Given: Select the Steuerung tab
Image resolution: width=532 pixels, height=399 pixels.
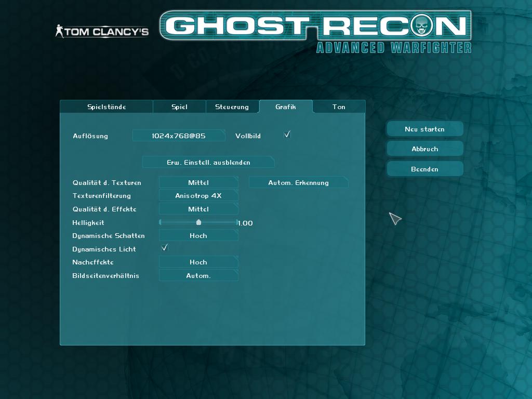Looking at the screenshot, I should pyautogui.click(x=232, y=107).
